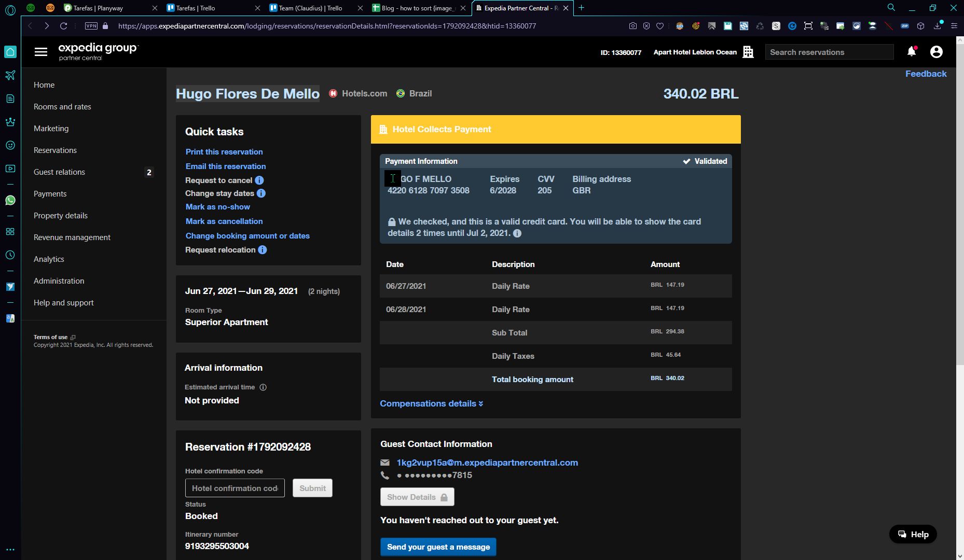The image size is (964, 560).
Task: Click the WhatsApp icon in browser sidebar
Action: [10, 200]
